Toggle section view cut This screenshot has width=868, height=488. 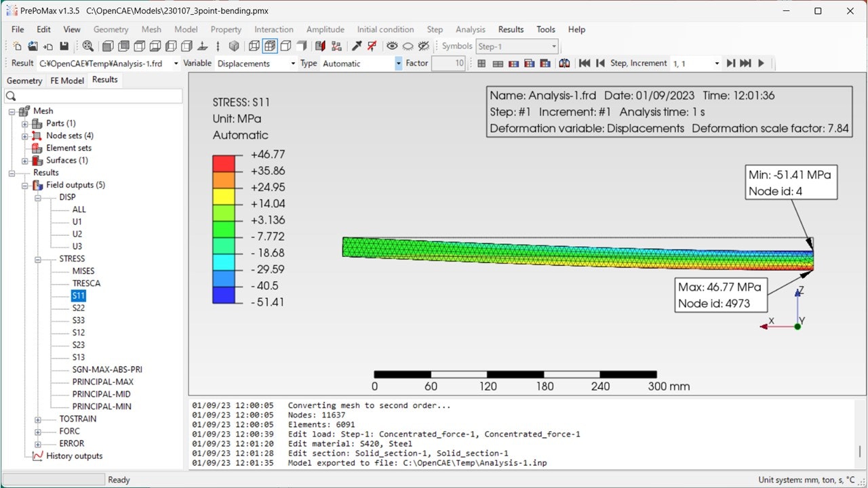pos(320,46)
